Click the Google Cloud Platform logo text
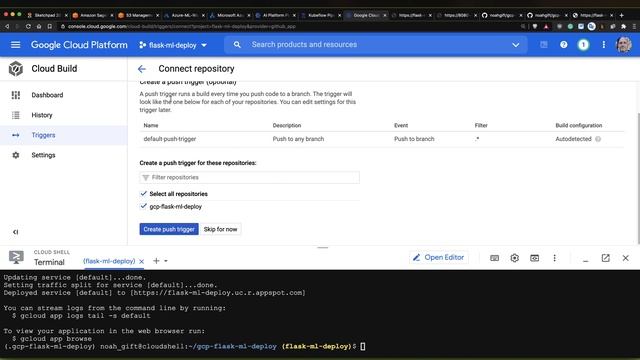 [79, 45]
